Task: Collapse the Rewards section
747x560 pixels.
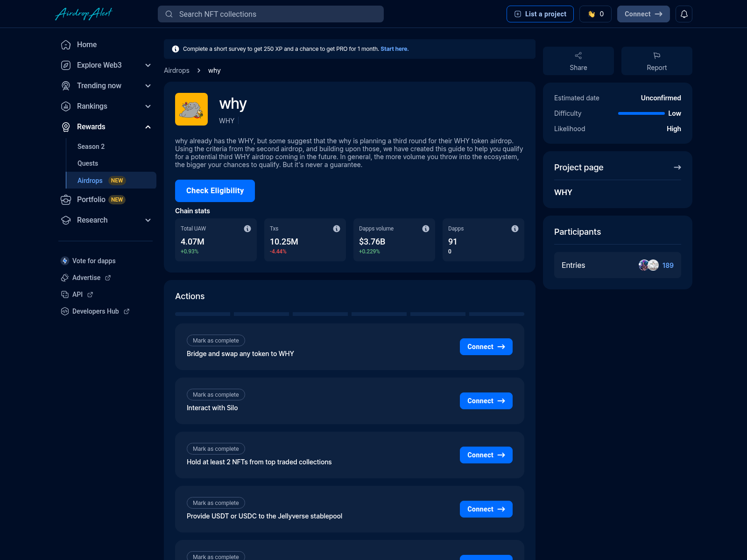Action: click(148, 126)
